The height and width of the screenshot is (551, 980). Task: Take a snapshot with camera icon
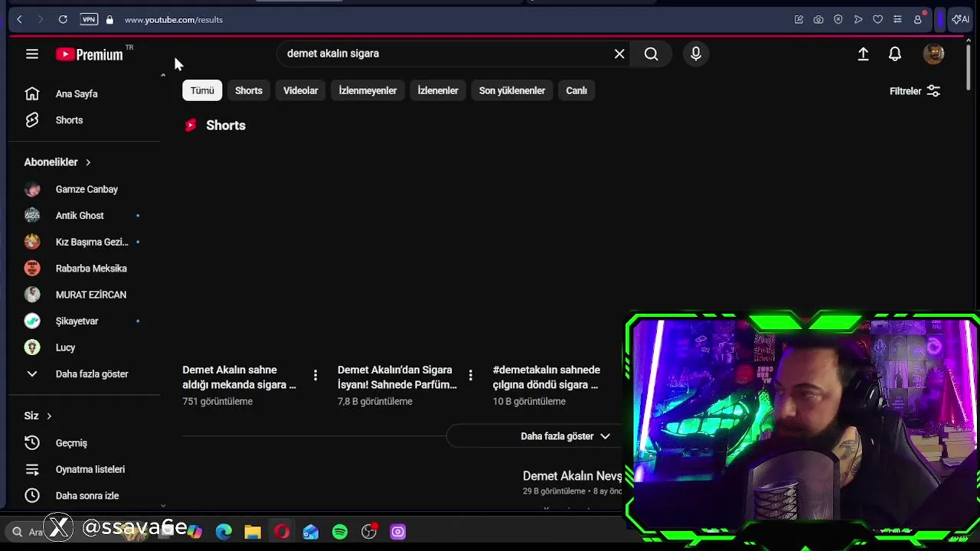tap(818, 20)
